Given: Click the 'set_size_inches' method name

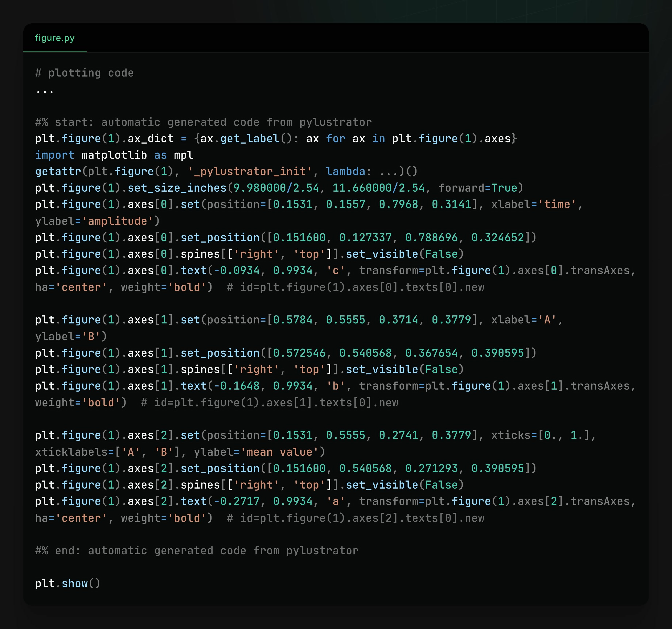Looking at the screenshot, I should [x=177, y=188].
